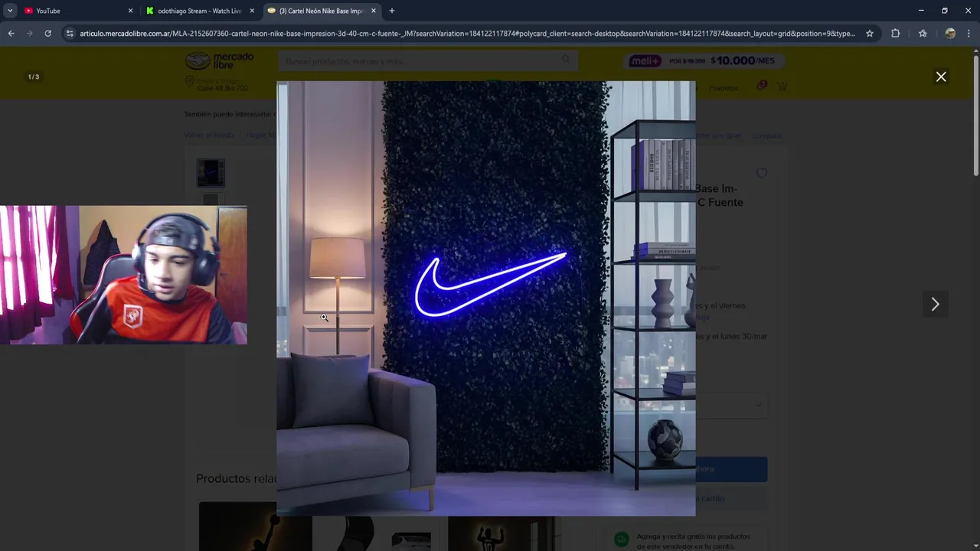Screen dimensions: 980x551
Task: Click the Mercado Libre logo
Action: [x=219, y=60]
